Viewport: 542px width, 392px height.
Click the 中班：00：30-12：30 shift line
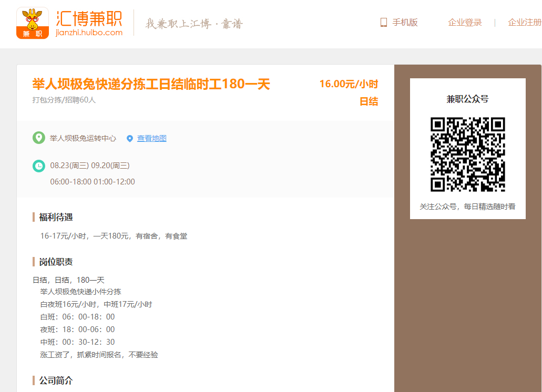point(77,342)
